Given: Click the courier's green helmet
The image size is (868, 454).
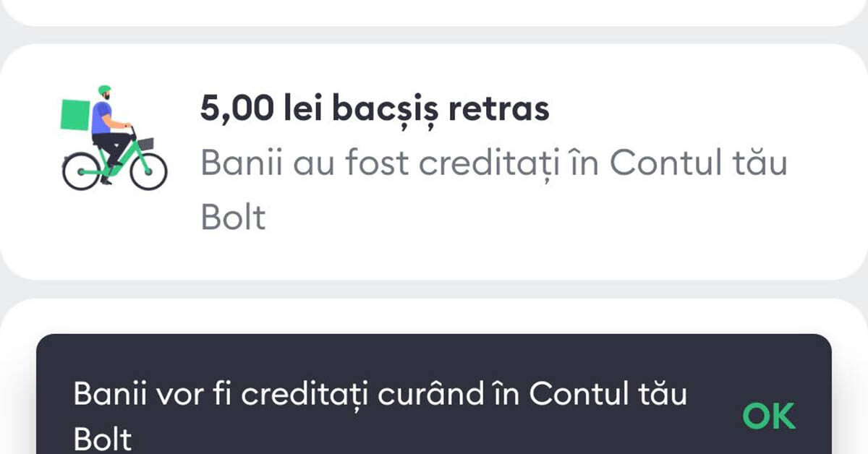Looking at the screenshot, I should click(105, 90).
